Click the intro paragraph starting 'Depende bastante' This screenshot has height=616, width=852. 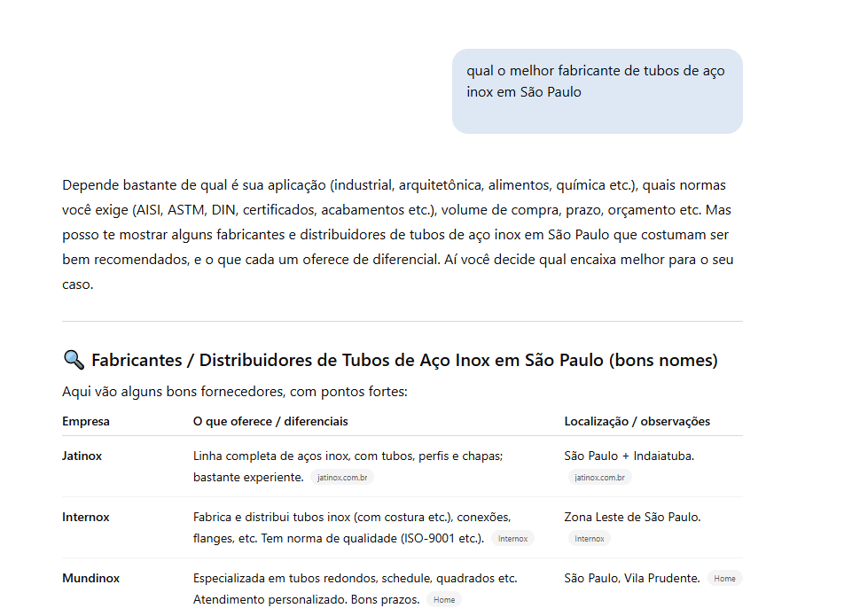click(399, 235)
